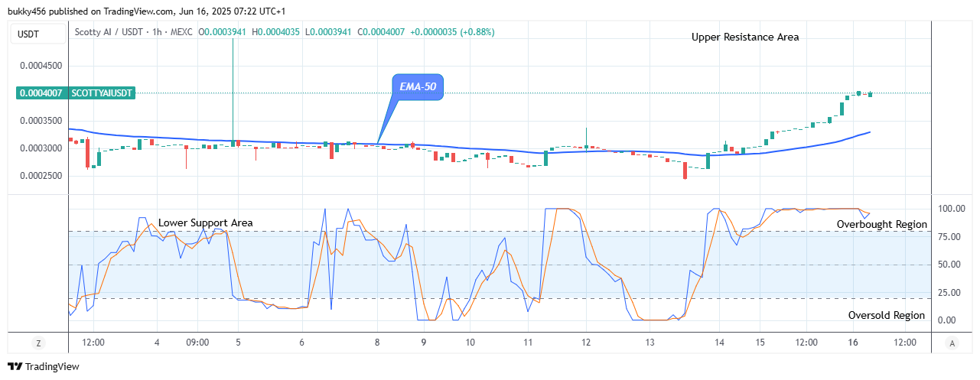Click date 8 on the time axis
The height and width of the screenshot is (380, 980).
(x=377, y=343)
